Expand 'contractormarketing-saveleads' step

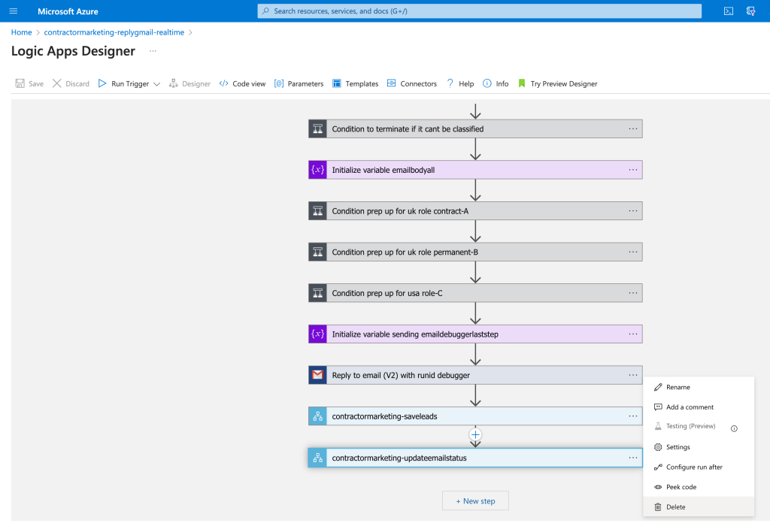[x=475, y=416]
